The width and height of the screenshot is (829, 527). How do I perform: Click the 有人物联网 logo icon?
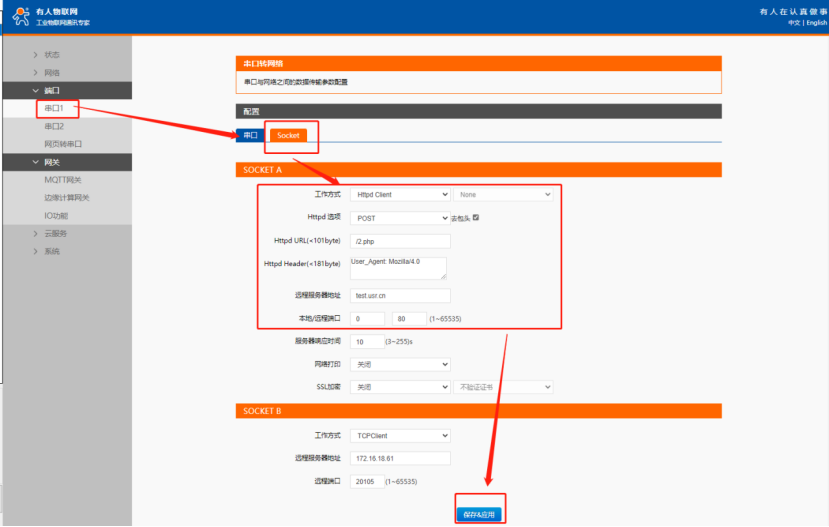click(x=20, y=16)
